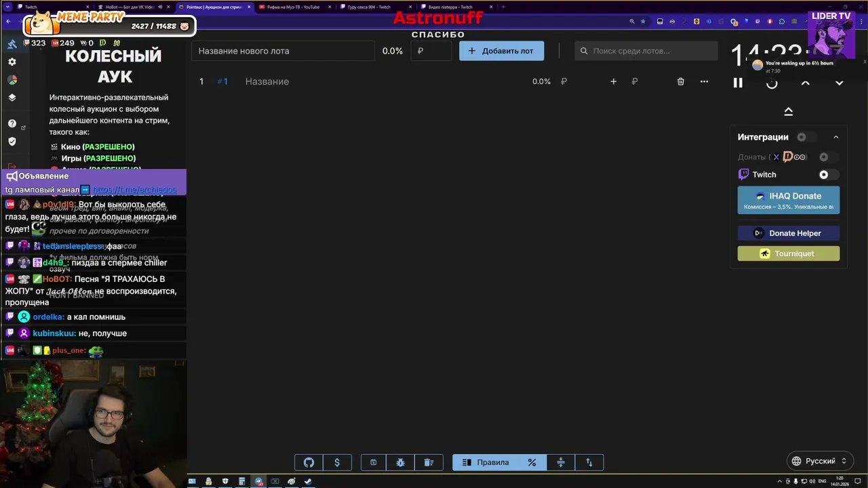
Task: Click the save icon in bottom toolbar
Action: (373, 462)
